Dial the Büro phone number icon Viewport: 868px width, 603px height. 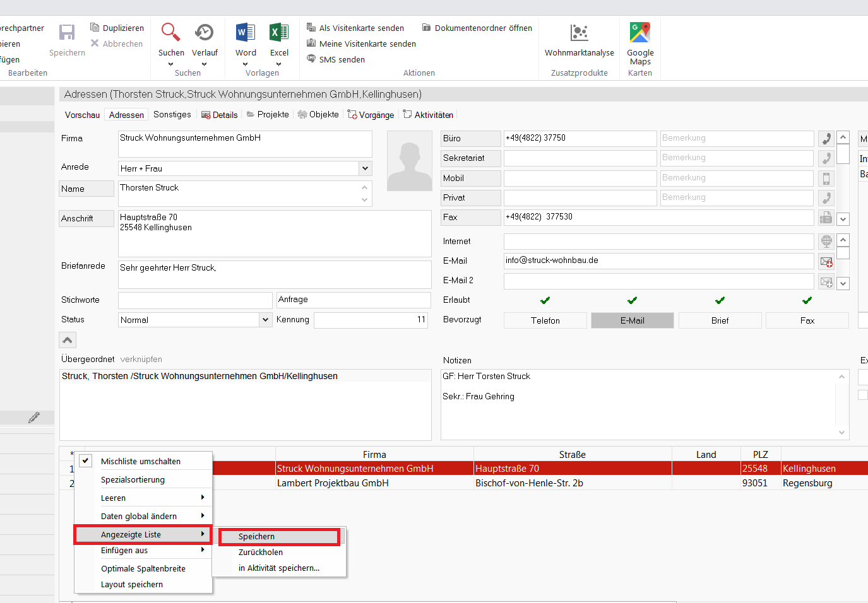826,139
